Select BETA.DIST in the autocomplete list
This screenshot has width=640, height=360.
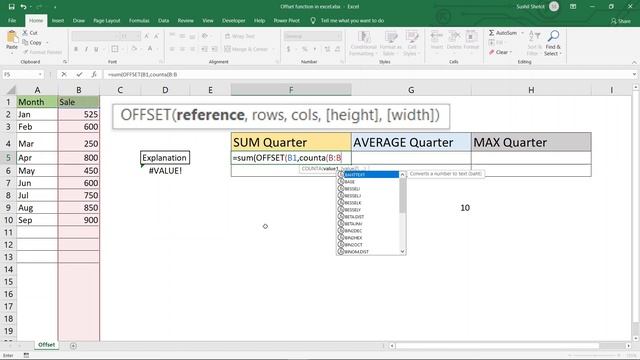pos(368,217)
